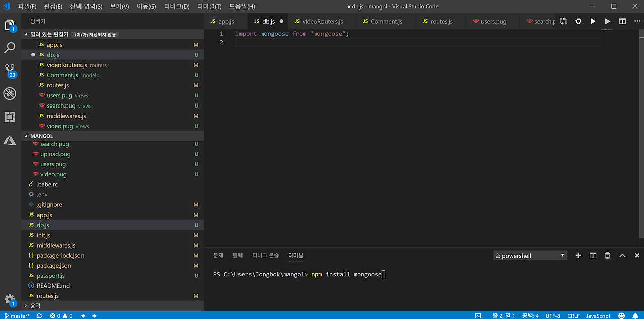
Task: Open the Explorer view in activity bar
Action: (x=10, y=25)
